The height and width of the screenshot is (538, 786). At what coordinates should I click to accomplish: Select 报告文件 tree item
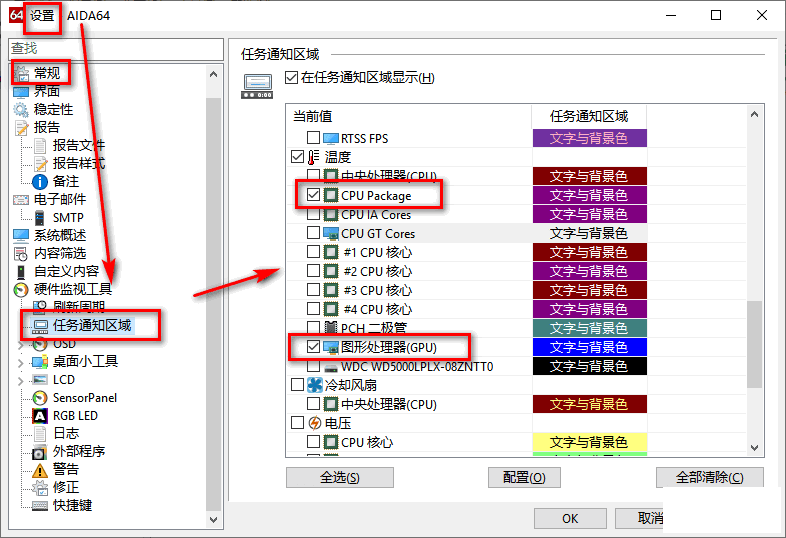(79, 145)
